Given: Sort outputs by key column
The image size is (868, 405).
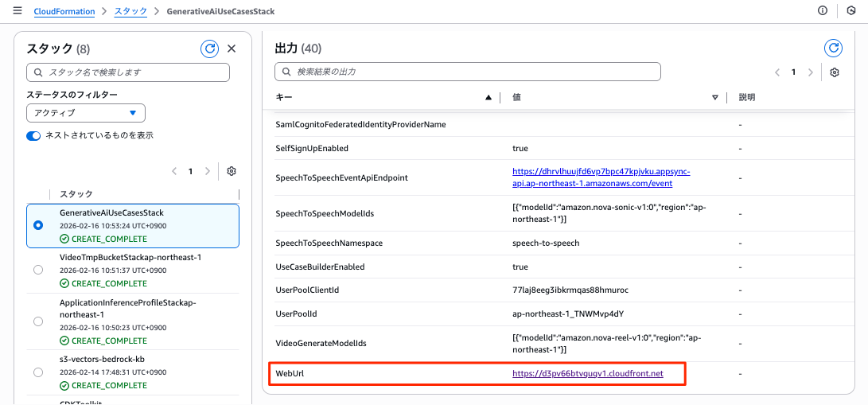Looking at the screenshot, I should click(x=488, y=97).
